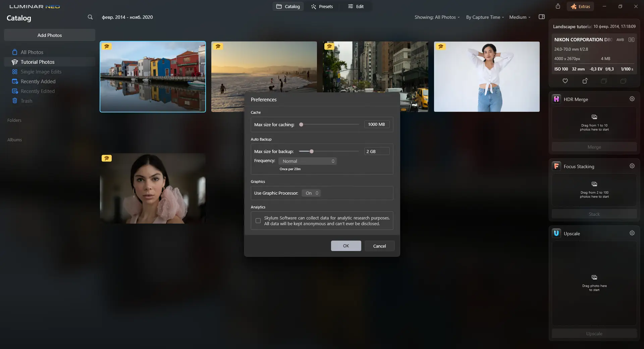
Task: Click the Upscale button at panel bottom
Action: [x=594, y=334]
